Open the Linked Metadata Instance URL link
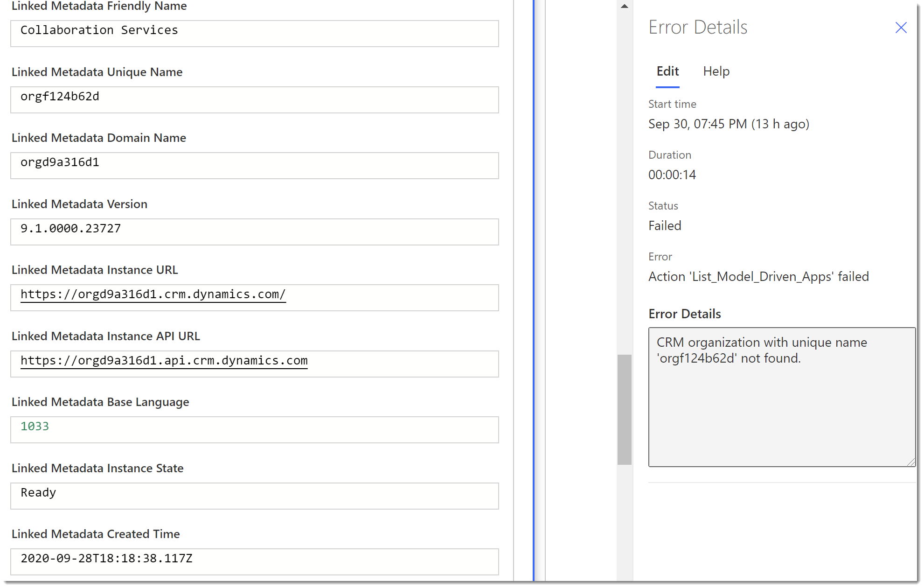Image resolution: width=924 pixels, height=588 pixels. (153, 294)
